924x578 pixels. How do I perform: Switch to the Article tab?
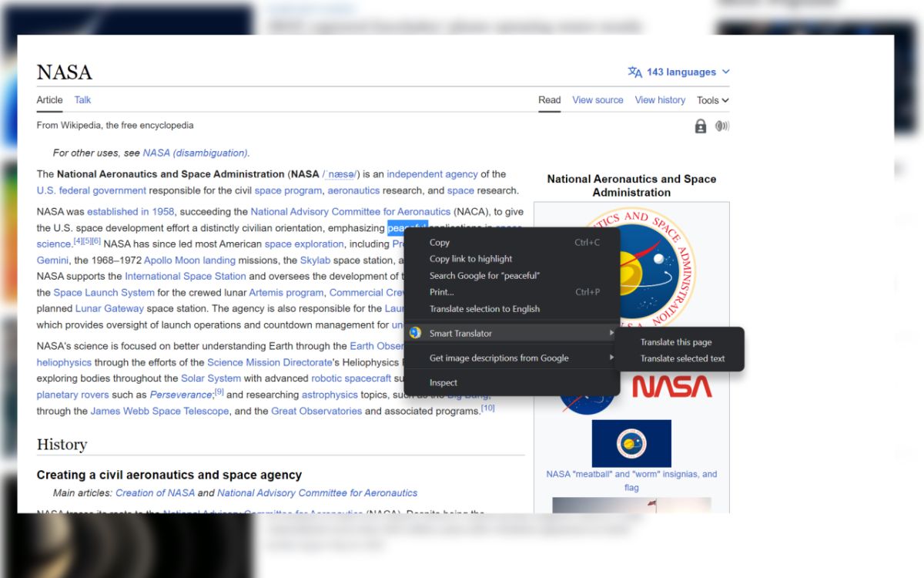click(50, 100)
